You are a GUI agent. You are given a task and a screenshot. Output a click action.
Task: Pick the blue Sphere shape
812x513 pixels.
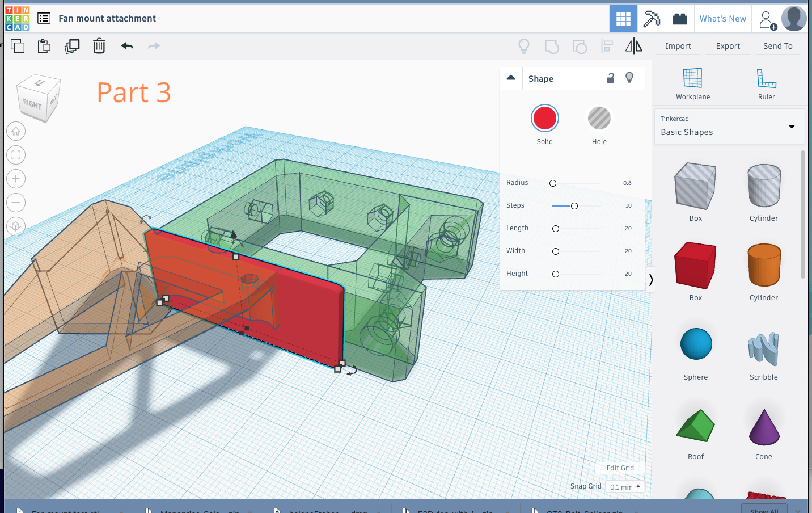click(x=696, y=344)
